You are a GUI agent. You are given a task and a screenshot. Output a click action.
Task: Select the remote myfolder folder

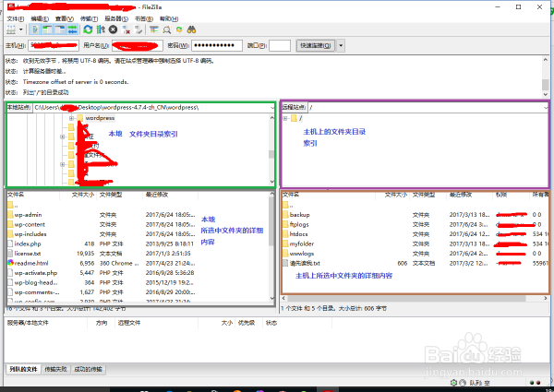point(302,244)
